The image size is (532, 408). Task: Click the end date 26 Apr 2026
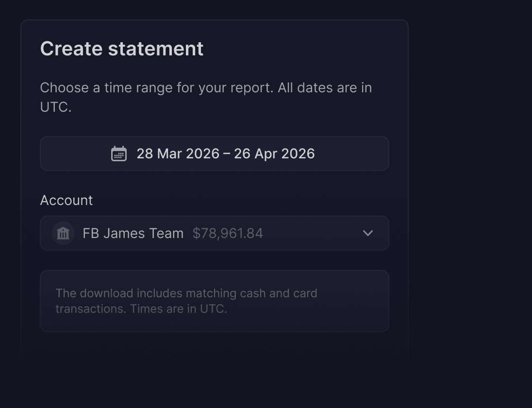[x=274, y=154]
